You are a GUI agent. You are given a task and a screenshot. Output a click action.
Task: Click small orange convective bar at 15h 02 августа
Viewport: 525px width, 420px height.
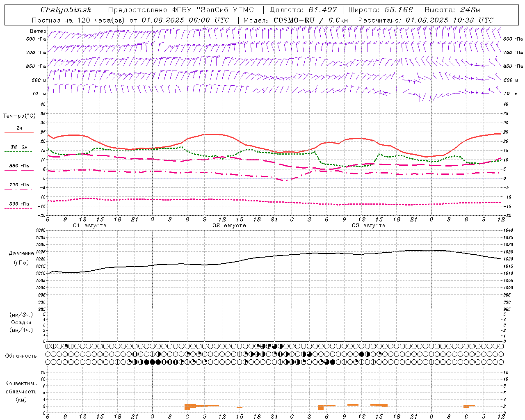240,407
